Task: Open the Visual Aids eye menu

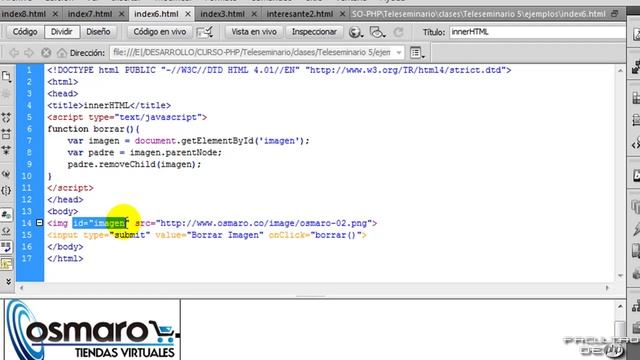Action: click(x=377, y=32)
